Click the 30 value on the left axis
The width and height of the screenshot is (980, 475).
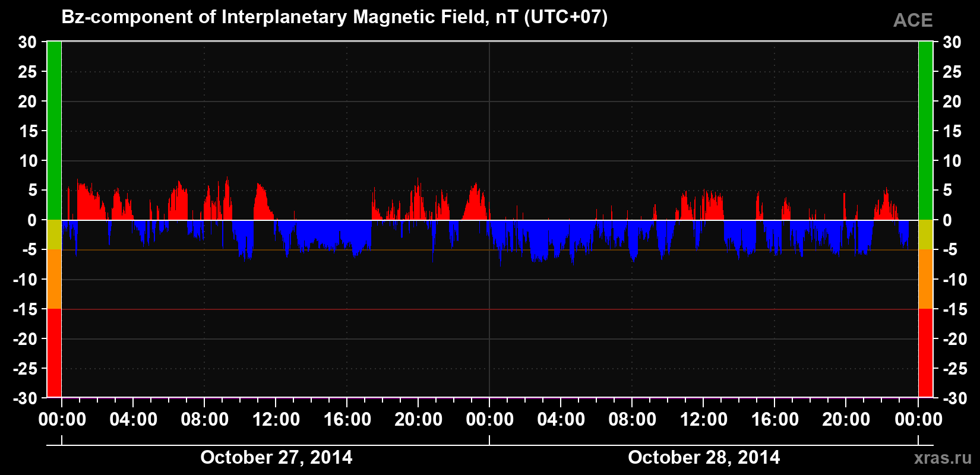click(x=27, y=42)
